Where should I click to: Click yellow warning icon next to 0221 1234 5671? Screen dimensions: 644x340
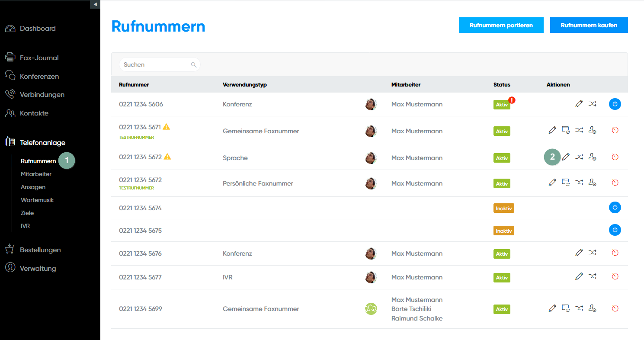tap(167, 127)
